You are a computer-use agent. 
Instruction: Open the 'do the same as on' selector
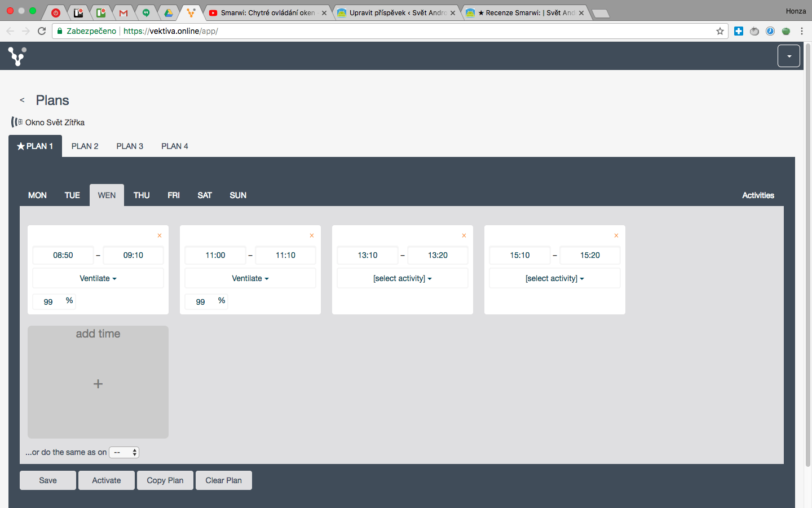click(x=124, y=452)
